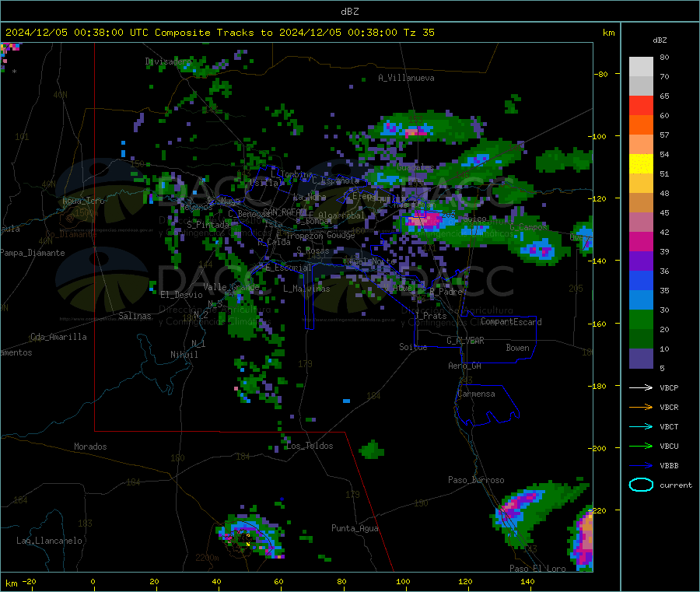Click the 'Valle_Grande' map label
This screenshot has width=700, height=592.
pos(231,287)
